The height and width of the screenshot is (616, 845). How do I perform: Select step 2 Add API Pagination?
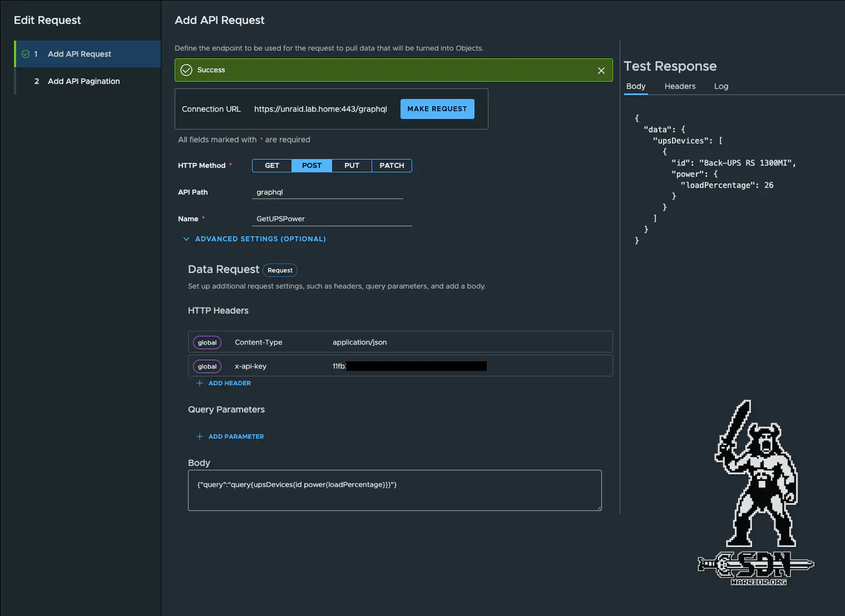(83, 81)
